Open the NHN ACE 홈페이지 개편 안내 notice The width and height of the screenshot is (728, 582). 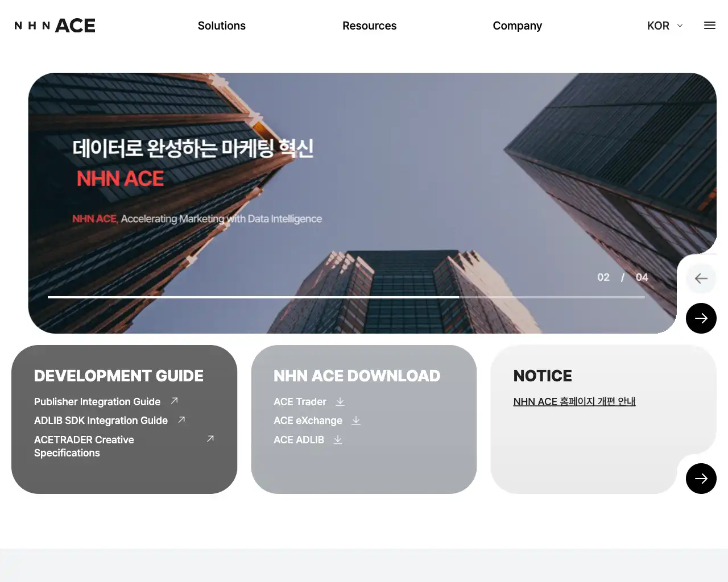coord(574,401)
